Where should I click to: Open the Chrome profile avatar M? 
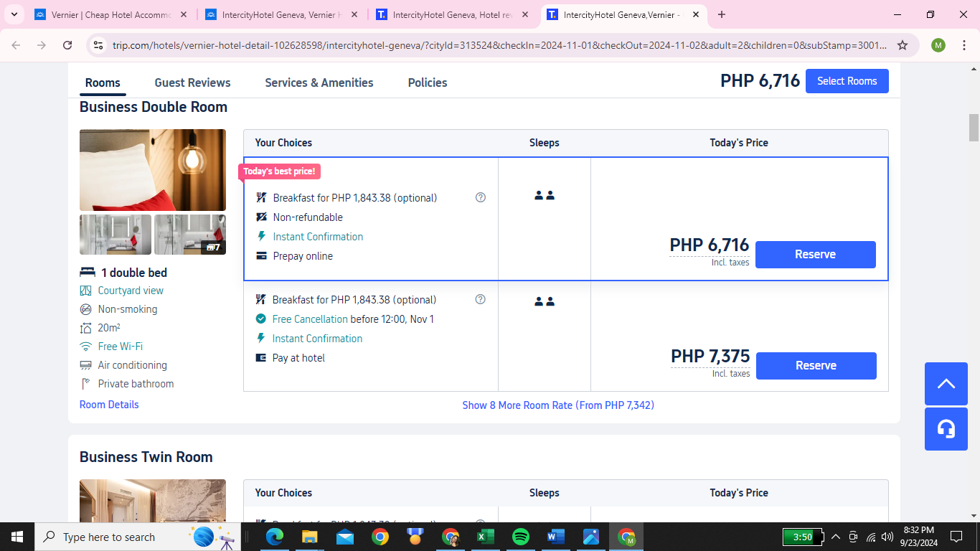pos(938,45)
